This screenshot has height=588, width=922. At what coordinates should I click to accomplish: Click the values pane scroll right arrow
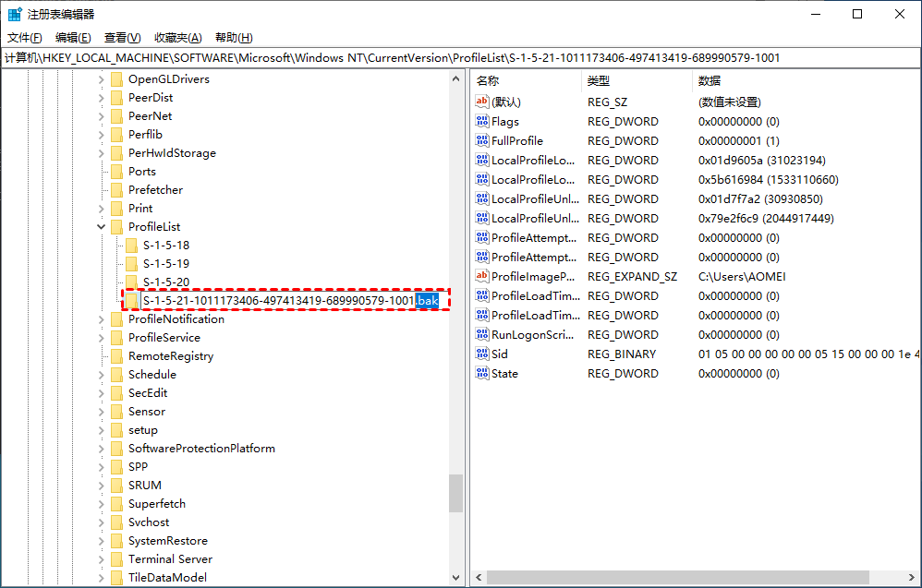pos(913,578)
